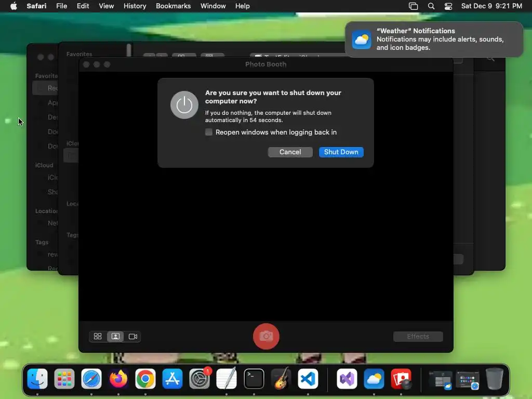532x399 pixels.
Task: Click the date and time in menu bar
Action: [491, 6]
